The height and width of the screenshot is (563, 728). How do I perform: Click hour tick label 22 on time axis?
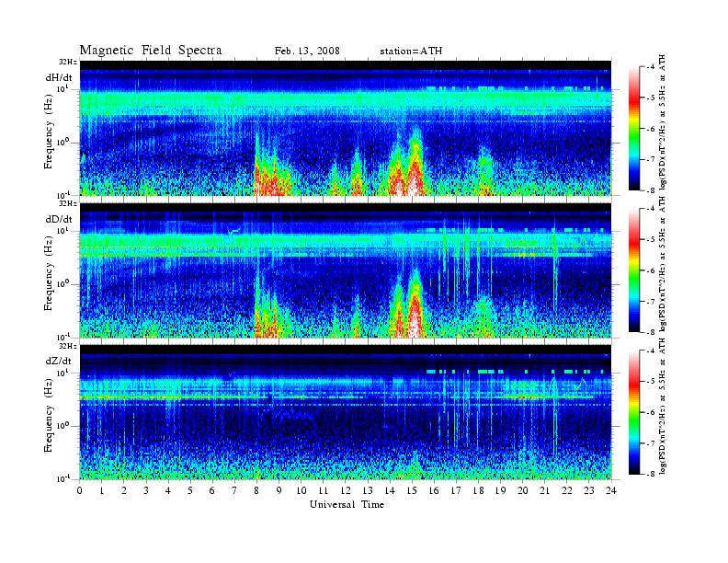click(566, 490)
